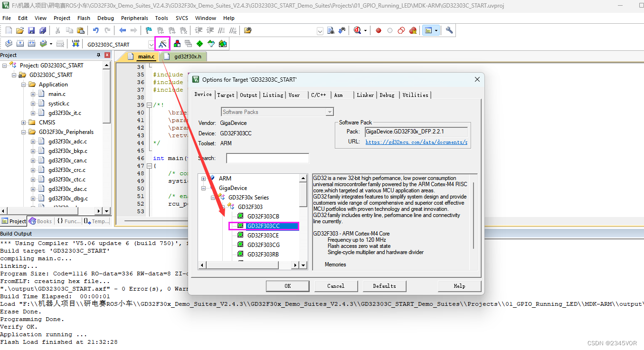Expand main.c node in Project tree
644x350 pixels.
click(33, 94)
